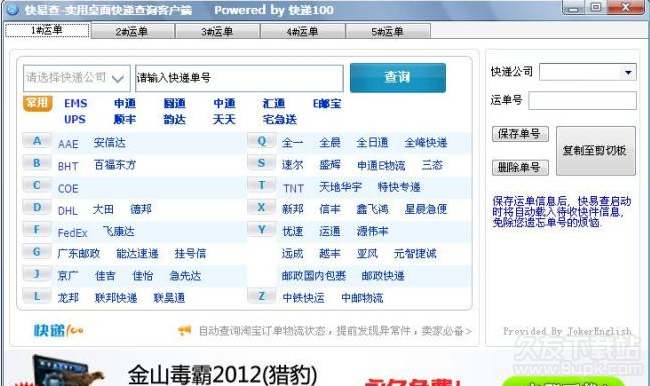Switch to the 2#运单 tab

click(x=132, y=32)
